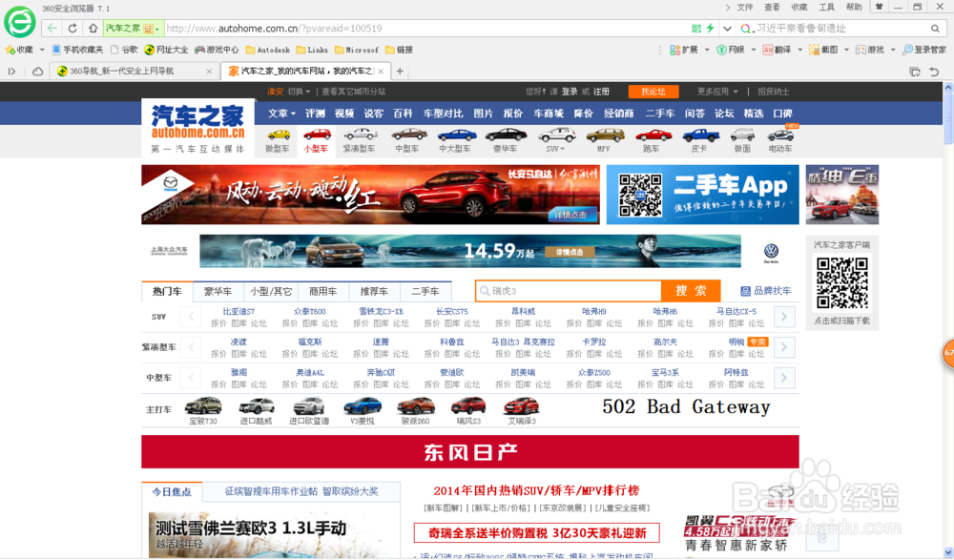Close the 汽车之家 browser tab
The height and width of the screenshot is (560, 954).
381,72
